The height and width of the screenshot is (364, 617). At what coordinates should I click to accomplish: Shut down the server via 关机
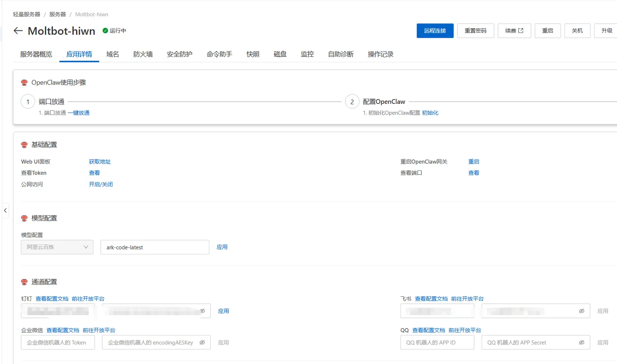pyautogui.click(x=577, y=31)
